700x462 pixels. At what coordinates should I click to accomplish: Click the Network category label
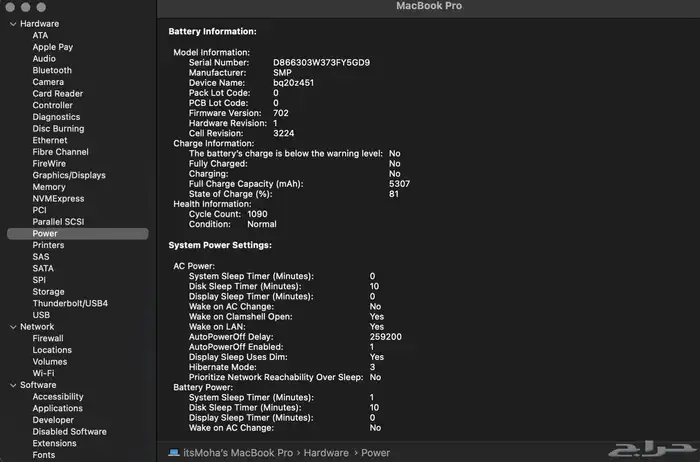(37, 327)
